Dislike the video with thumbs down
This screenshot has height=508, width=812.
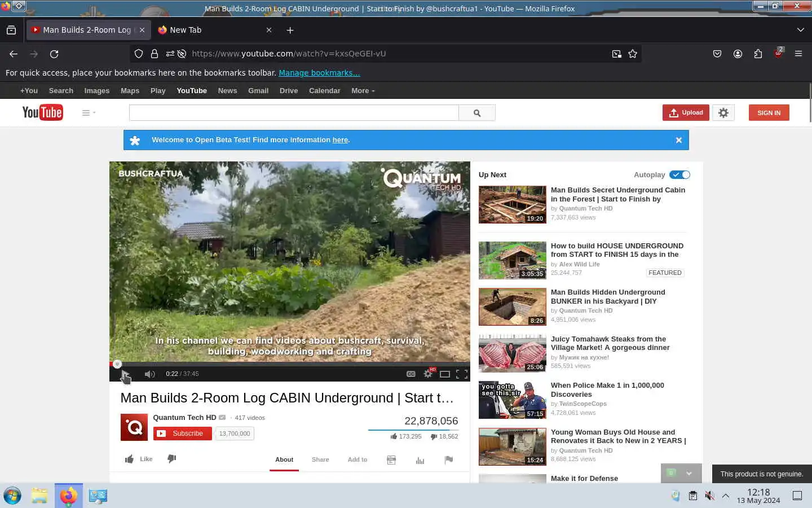point(172,459)
